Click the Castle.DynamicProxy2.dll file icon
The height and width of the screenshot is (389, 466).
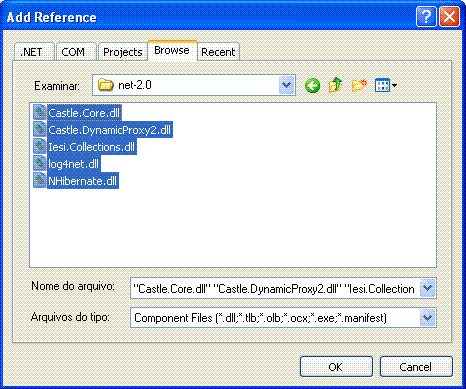click(x=40, y=130)
